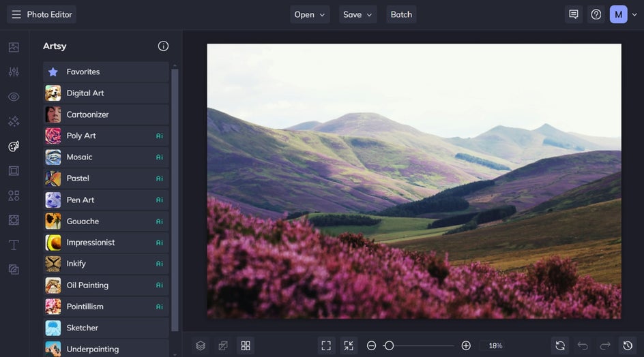This screenshot has height=357, width=644.
Task: Expand the Open dropdown
Action: [x=310, y=14]
